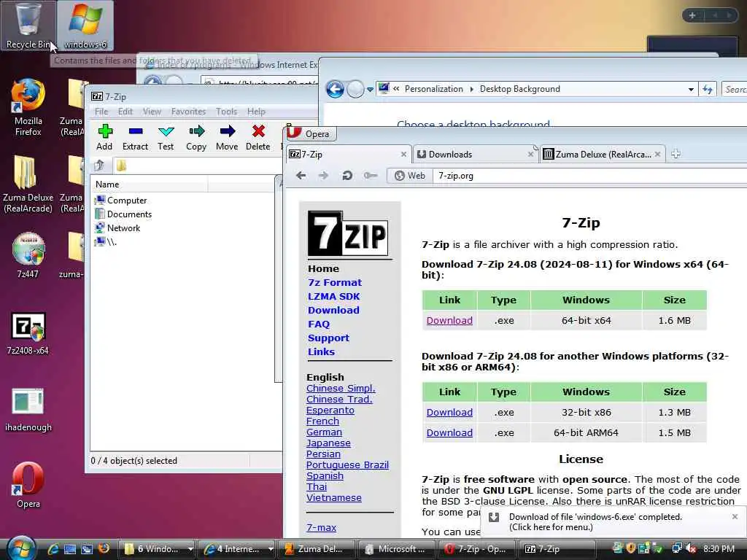Expand the Personalization address bar dropdown

(x=690, y=89)
